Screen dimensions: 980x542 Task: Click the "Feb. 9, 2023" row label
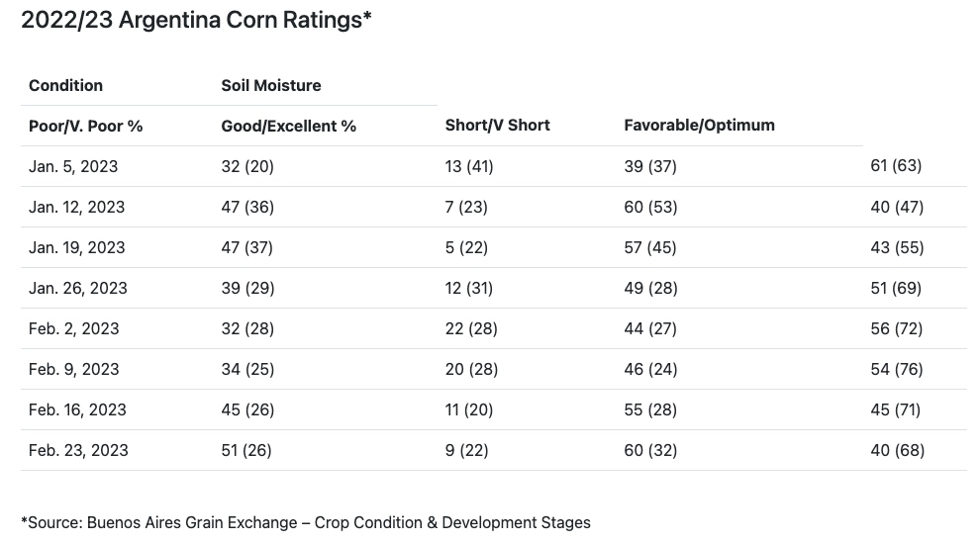pos(74,369)
